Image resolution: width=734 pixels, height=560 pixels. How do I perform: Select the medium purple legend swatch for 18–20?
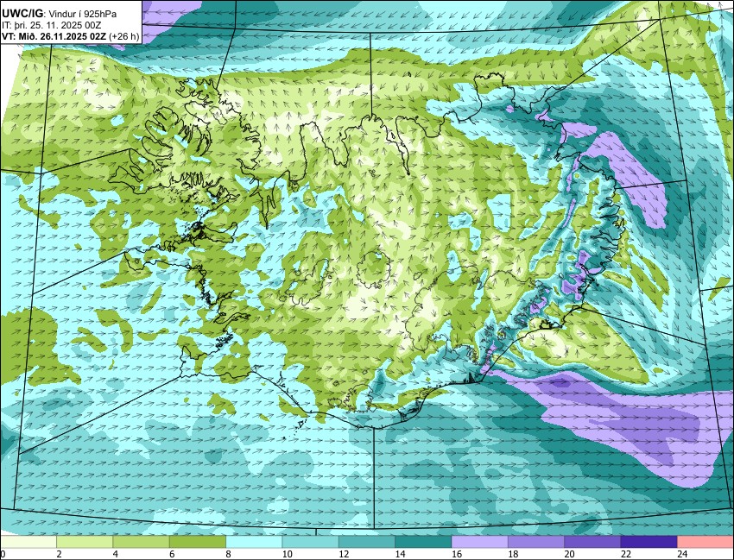pyautogui.click(x=536, y=542)
